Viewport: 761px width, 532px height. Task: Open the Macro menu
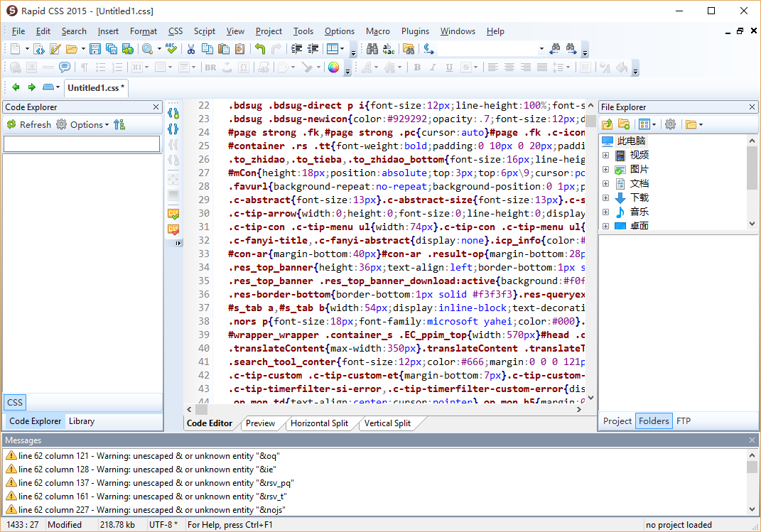[x=377, y=31]
